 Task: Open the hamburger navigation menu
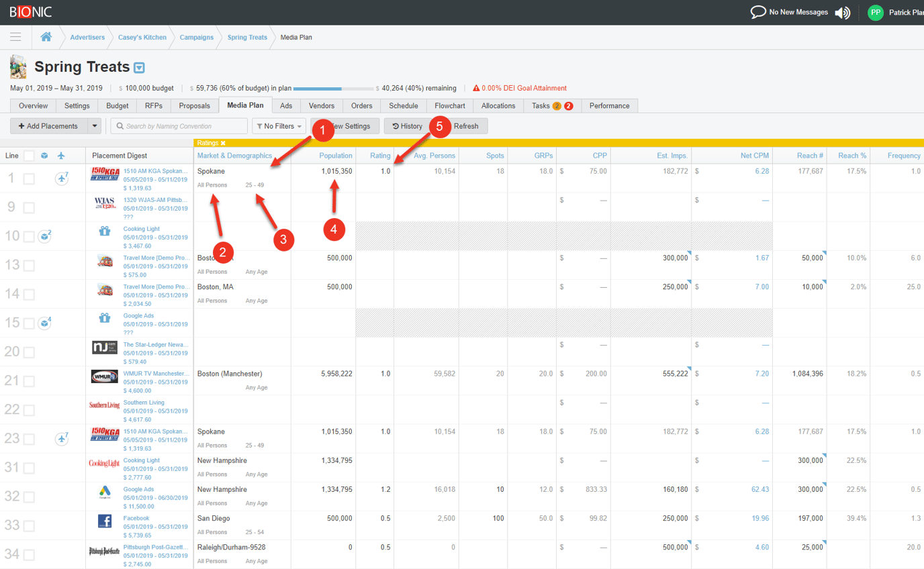15,37
